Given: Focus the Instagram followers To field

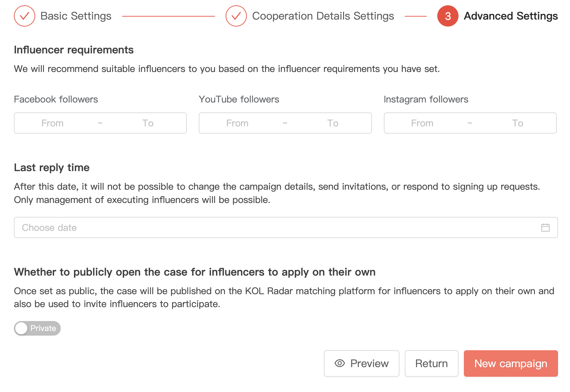Looking at the screenshot, I should click(517, 123).
